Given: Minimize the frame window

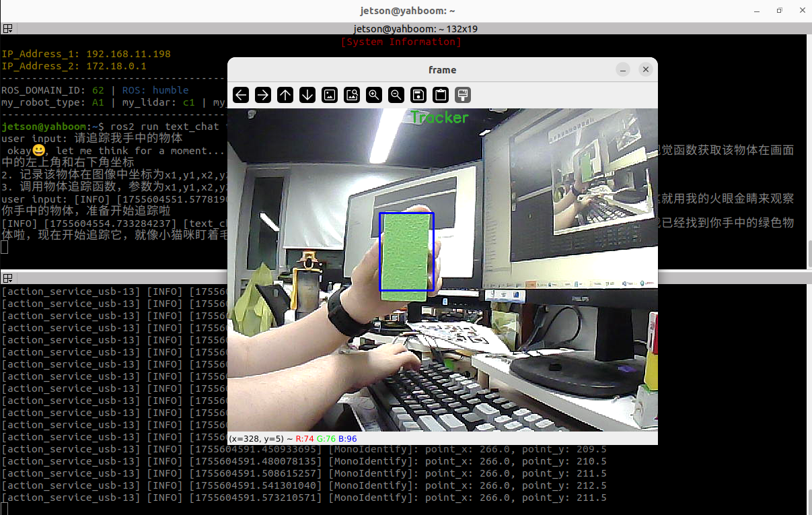Looking at the screenshot, I should [623, 70].
